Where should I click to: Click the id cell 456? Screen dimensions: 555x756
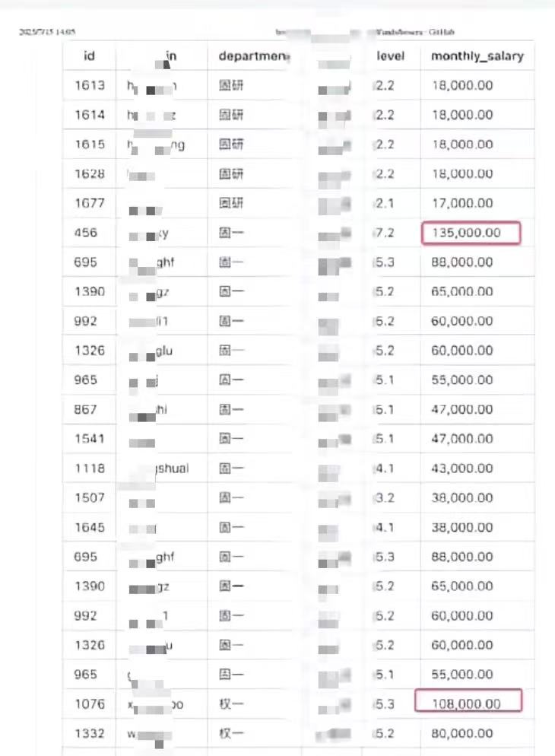pos(86,233)
